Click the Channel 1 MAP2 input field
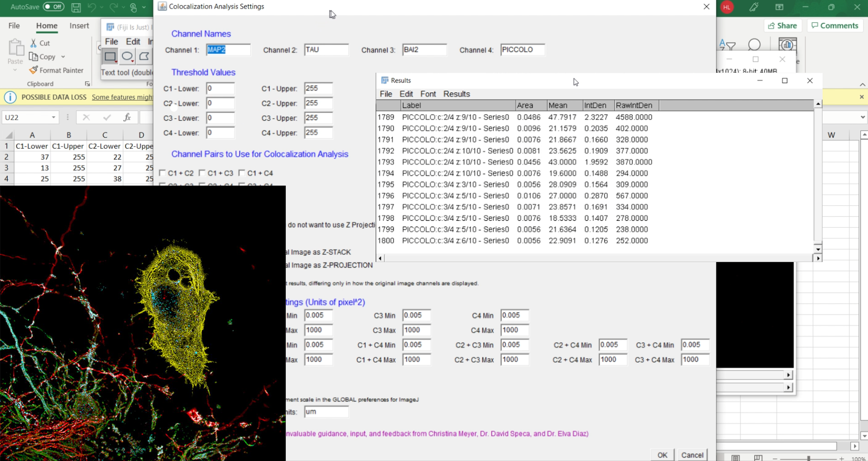This screenshot has width=868, height=461. tap(228, 50)
